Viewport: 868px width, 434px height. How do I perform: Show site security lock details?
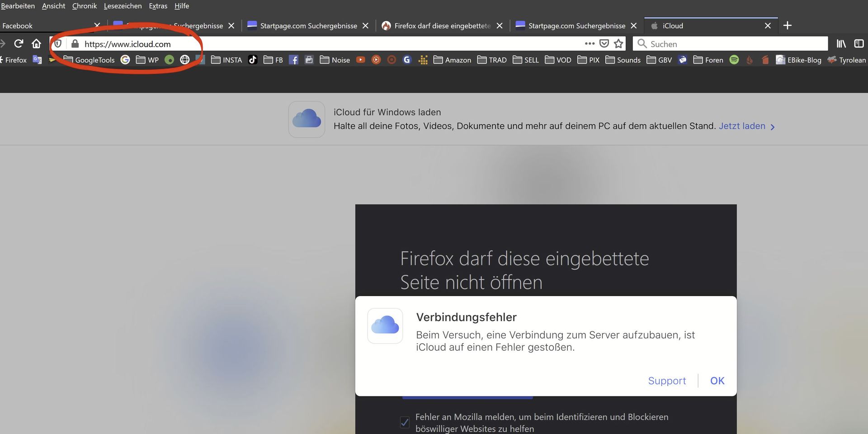[75, 44]
